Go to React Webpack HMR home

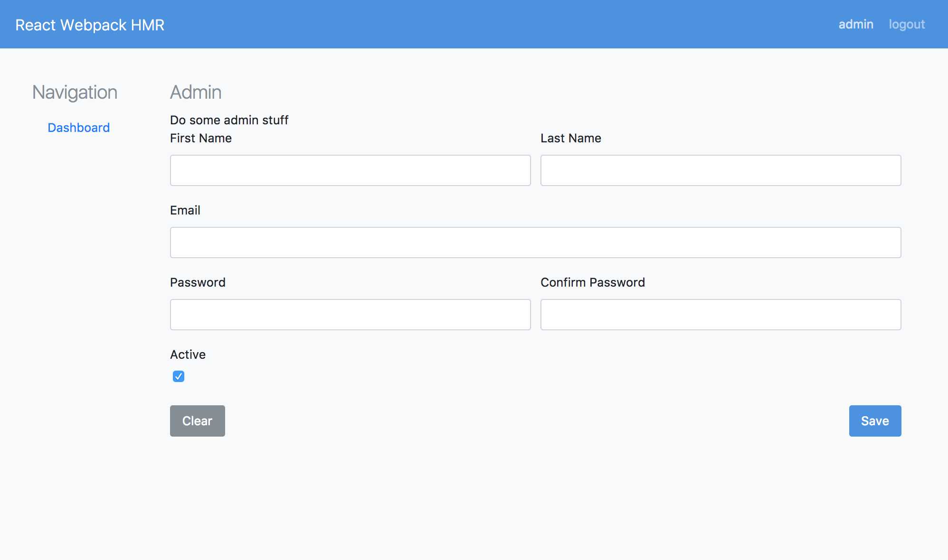tap(90, 25)
